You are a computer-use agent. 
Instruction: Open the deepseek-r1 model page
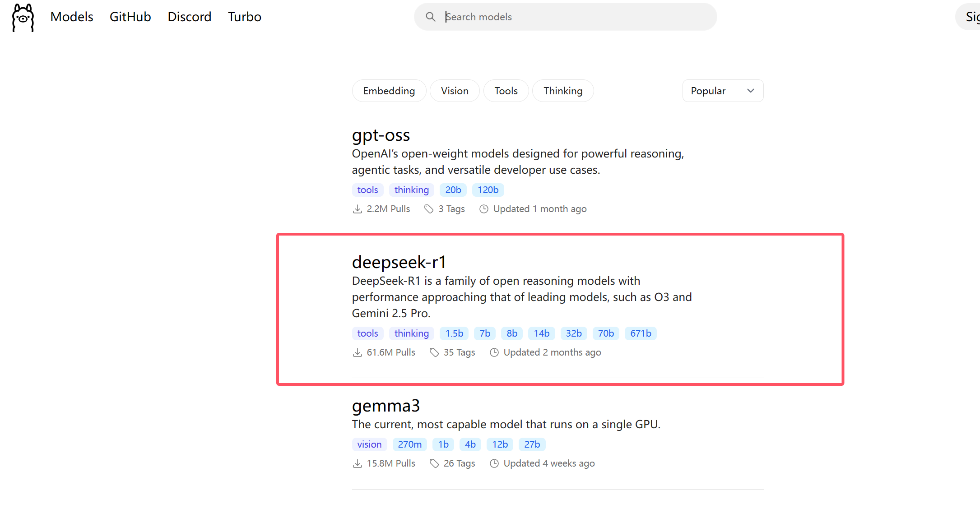(399, 262)
